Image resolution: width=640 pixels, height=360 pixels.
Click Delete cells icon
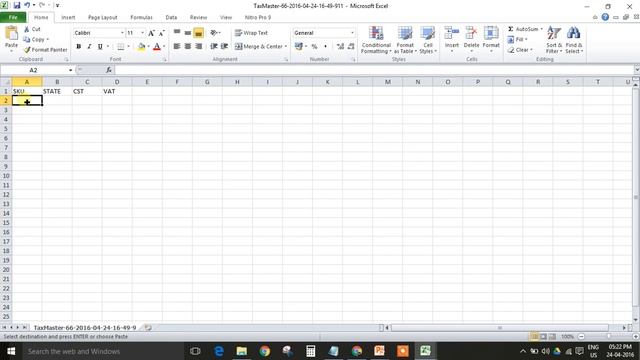(471, 33)
